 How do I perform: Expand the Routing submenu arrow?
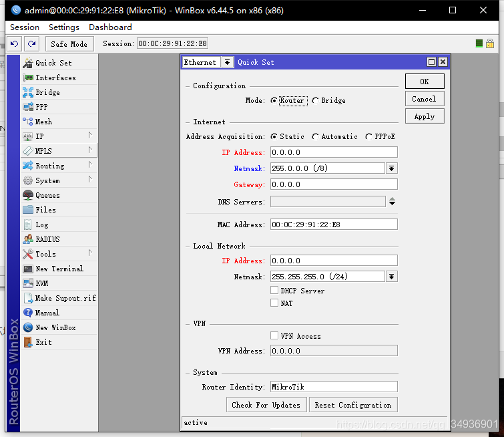tap(90, 165)
